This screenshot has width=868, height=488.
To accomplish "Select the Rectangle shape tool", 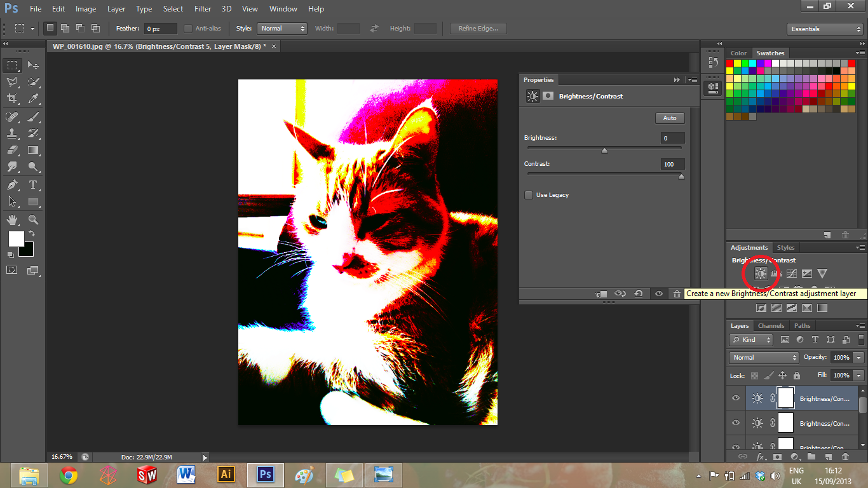I will [x=33, y=201].
